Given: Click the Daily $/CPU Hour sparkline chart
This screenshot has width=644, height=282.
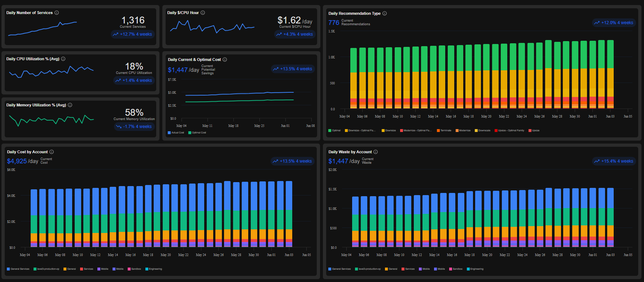Looking at the screenshot, I should pyautogui.click(x=212, y=27).
